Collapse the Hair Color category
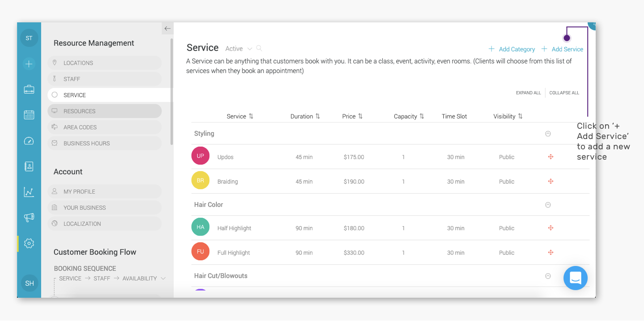This screenshot has height=321, width=644. point(548,205)
